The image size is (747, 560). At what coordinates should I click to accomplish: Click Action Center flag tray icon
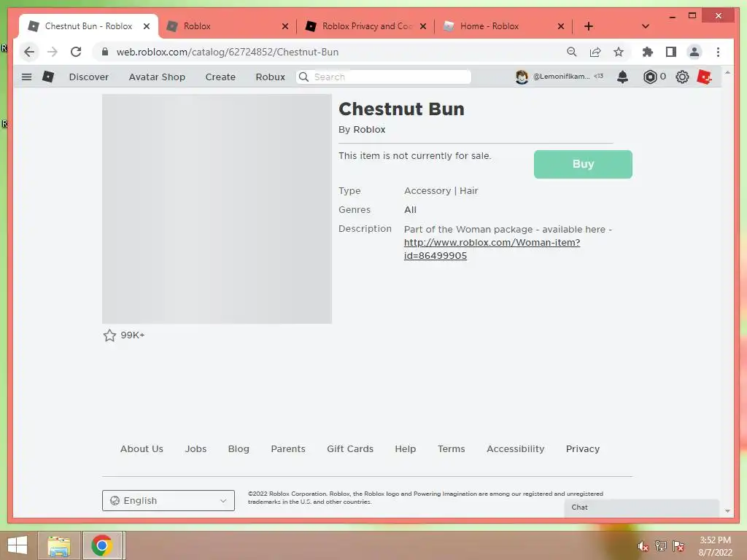678,546
